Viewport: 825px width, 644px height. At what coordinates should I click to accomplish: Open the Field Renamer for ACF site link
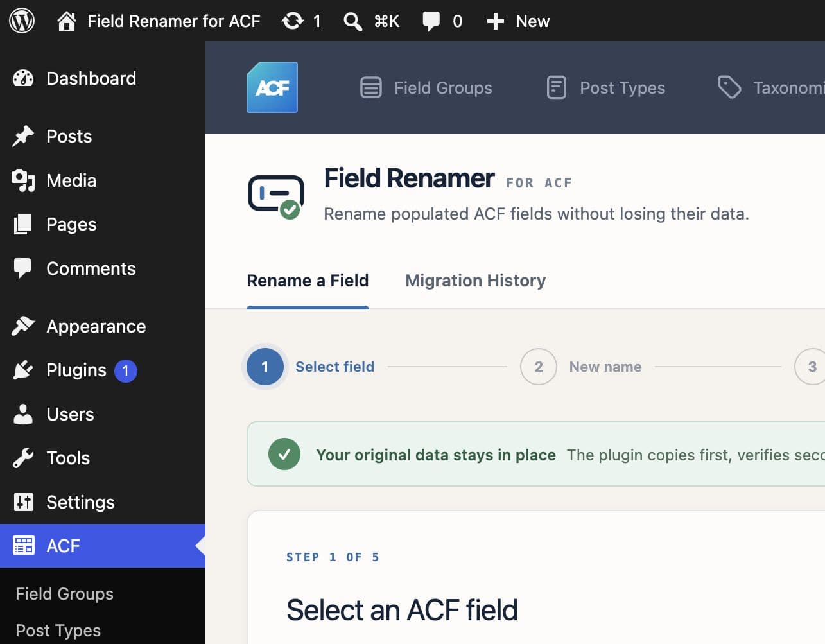point(174,21)
